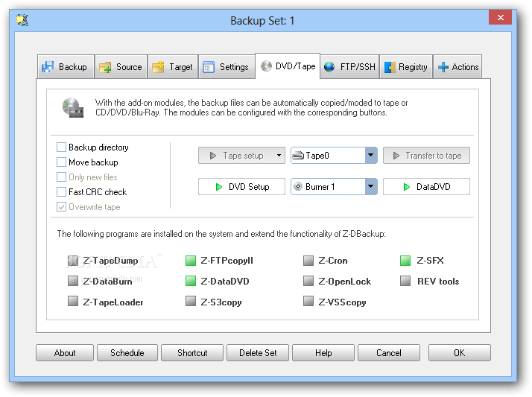This screenshot has height=397, width=532.
Task: Open the Schedule dialog
Action: coord(127,353)
